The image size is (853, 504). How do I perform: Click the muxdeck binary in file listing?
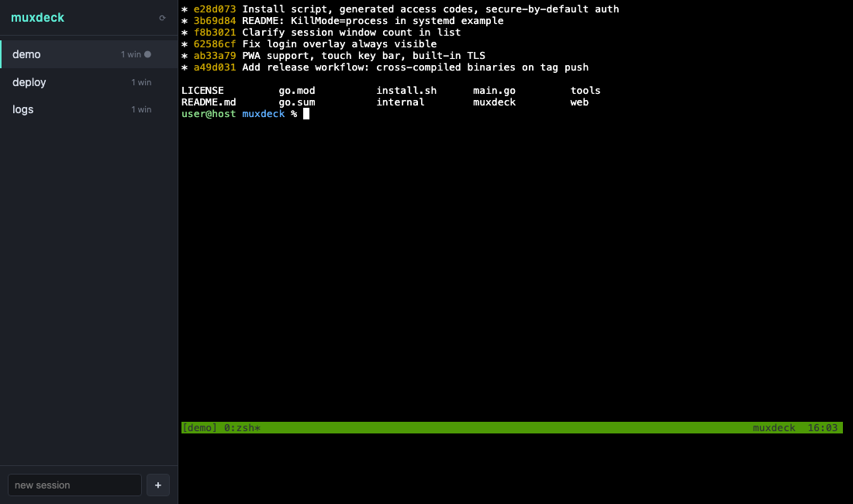click(x=494, y=102)
